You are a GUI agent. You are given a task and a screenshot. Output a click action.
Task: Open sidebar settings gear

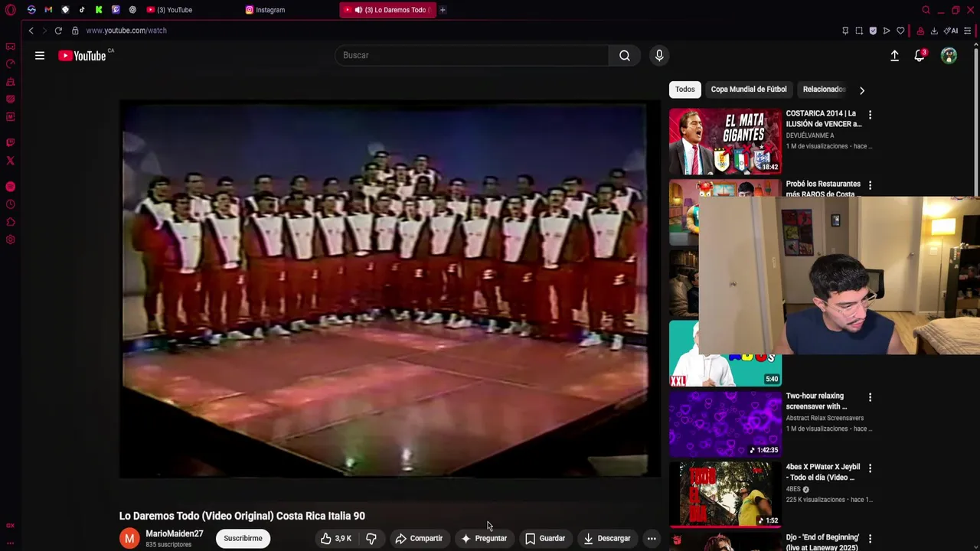tap(11, 240)
